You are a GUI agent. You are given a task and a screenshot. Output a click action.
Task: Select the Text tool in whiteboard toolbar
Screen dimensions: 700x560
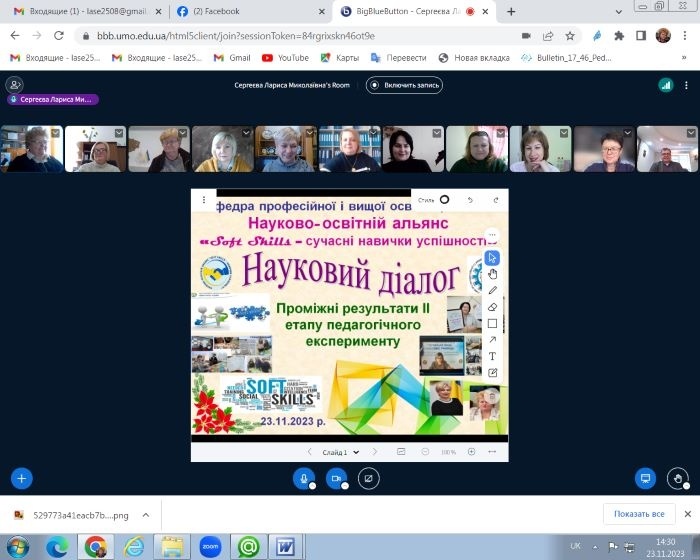pyautogui.click(x=492, y=356)
